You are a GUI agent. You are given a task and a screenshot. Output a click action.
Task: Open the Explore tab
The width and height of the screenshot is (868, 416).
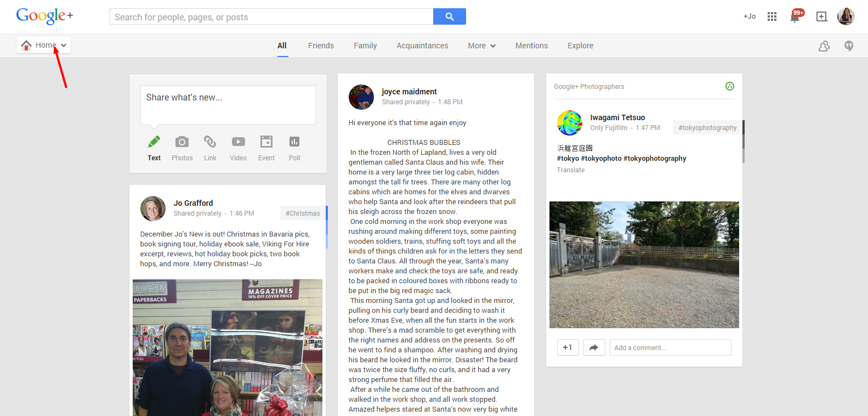click(580, 46)
